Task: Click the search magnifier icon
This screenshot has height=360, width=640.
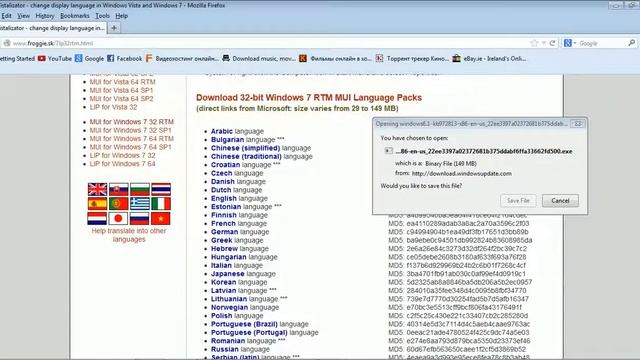Action: point(631,43)
